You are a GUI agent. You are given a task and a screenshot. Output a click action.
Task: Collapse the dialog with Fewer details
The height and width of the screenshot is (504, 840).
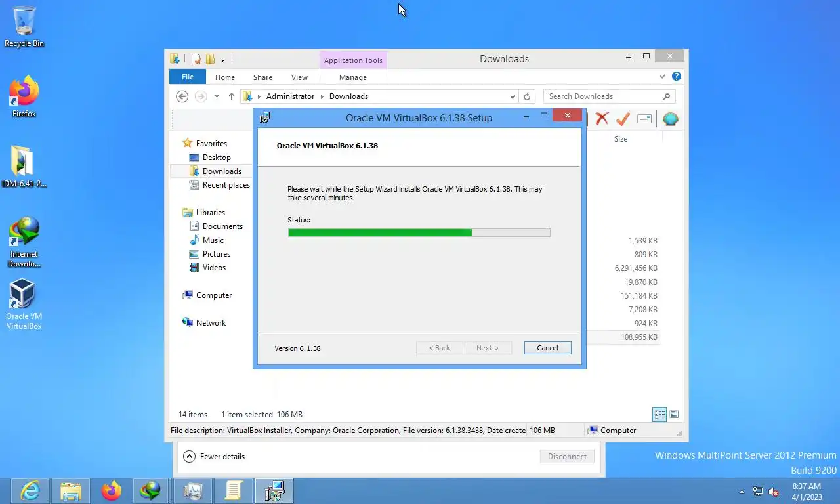[x=214, y=457]
